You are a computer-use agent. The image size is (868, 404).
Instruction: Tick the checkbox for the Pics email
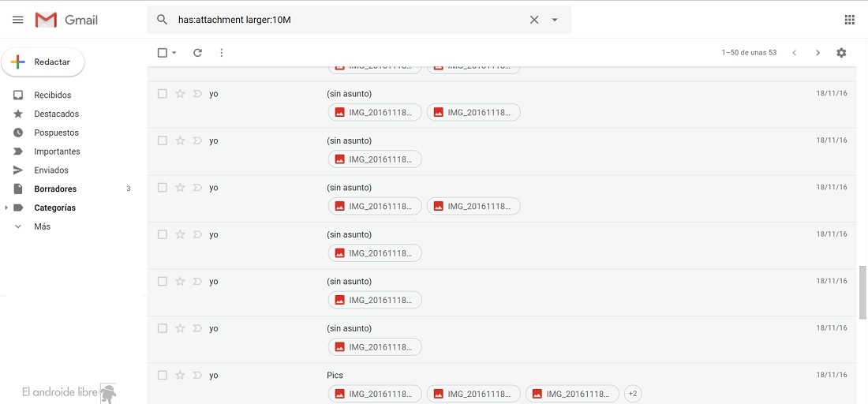pos(163,376)
